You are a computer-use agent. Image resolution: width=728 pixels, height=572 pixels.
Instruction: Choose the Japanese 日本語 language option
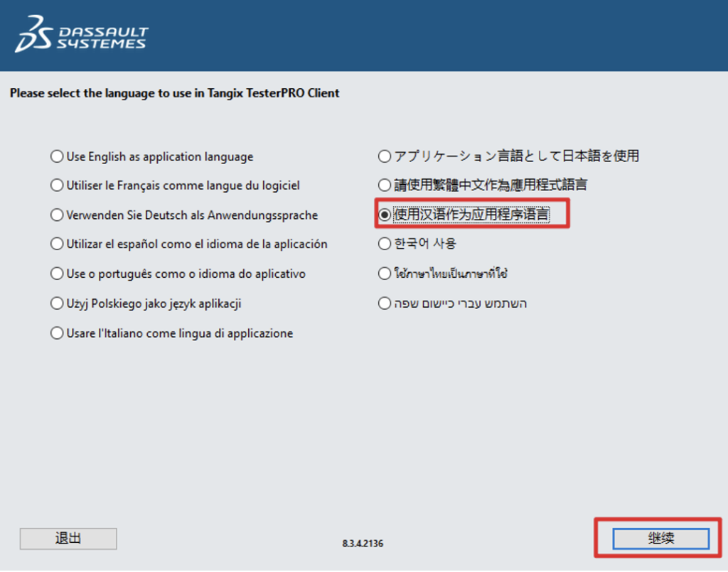pyautogui.click(x=385, y=156)
